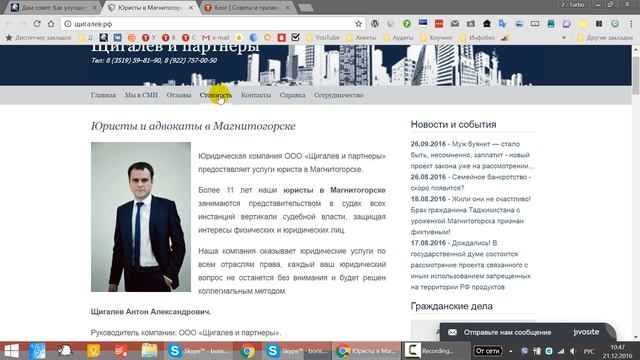The image size is (640, 360).
Task: Switch to first Skype taskbar window
Action: coord(198,351)
